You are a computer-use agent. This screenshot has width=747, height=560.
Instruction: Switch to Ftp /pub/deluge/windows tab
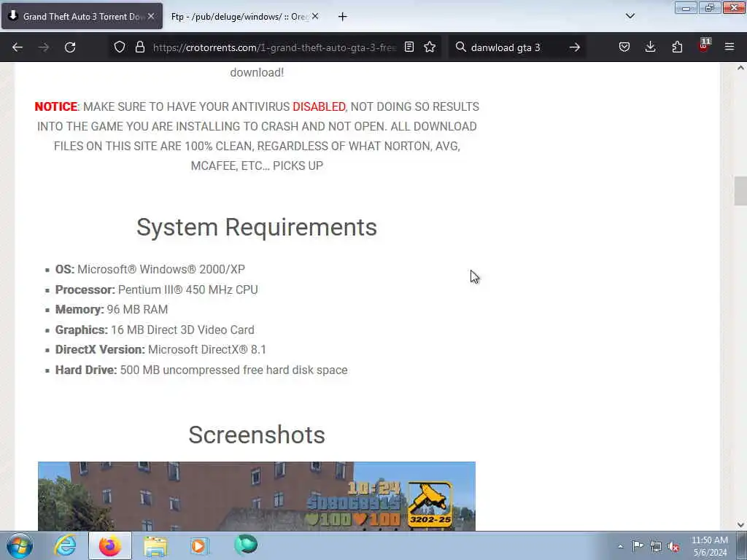tap(245, 17)
